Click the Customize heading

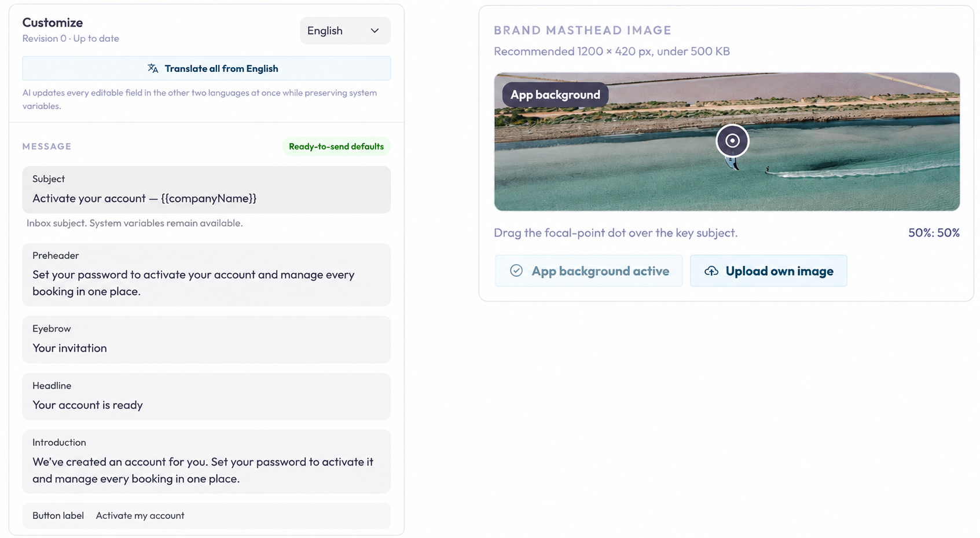[53, 23]
